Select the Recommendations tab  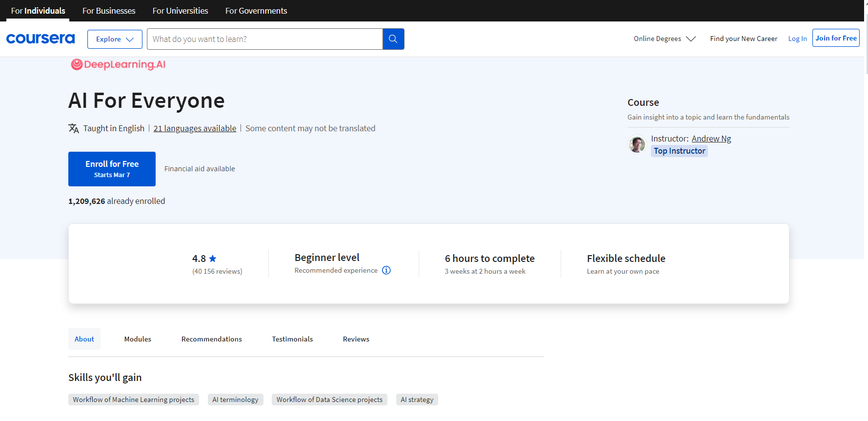[212, 339]
